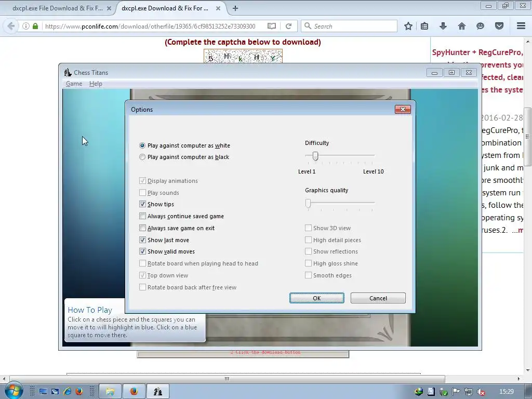Toggle Rotate board back after free view
Viewport: 532px width, 399px height.
tap(142, 287)
